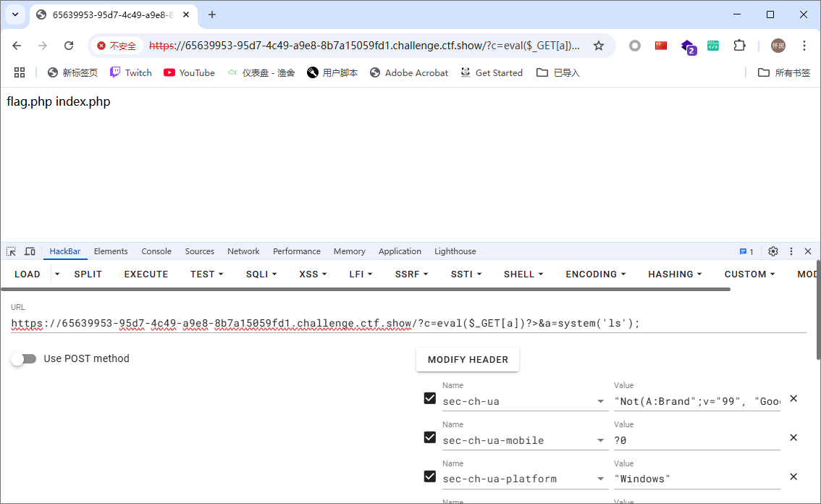Close the DevTools panel
The image size is (821, 504).
[808, 251]
